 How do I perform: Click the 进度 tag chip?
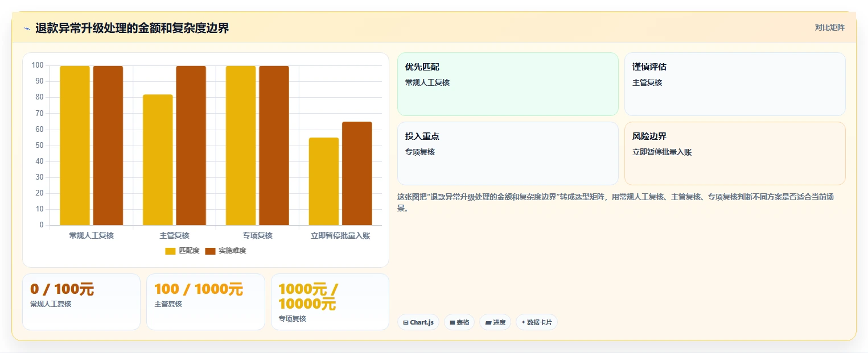(495, 322)
